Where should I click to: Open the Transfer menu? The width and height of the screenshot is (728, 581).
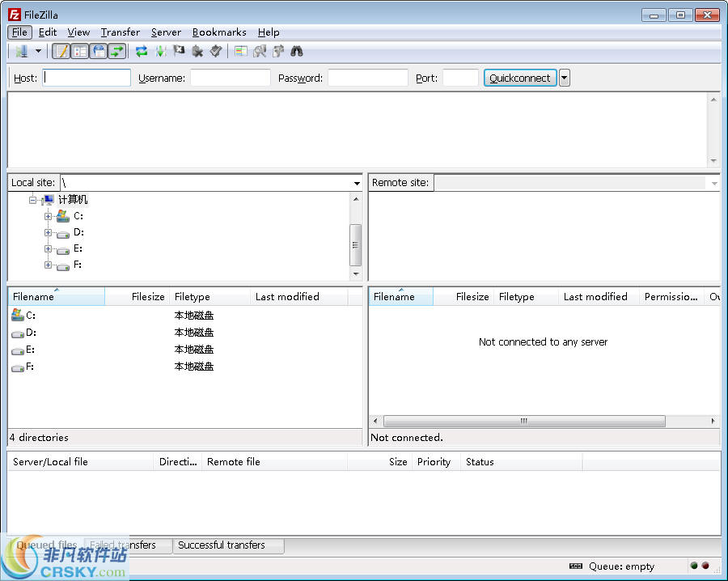(121, 32)
